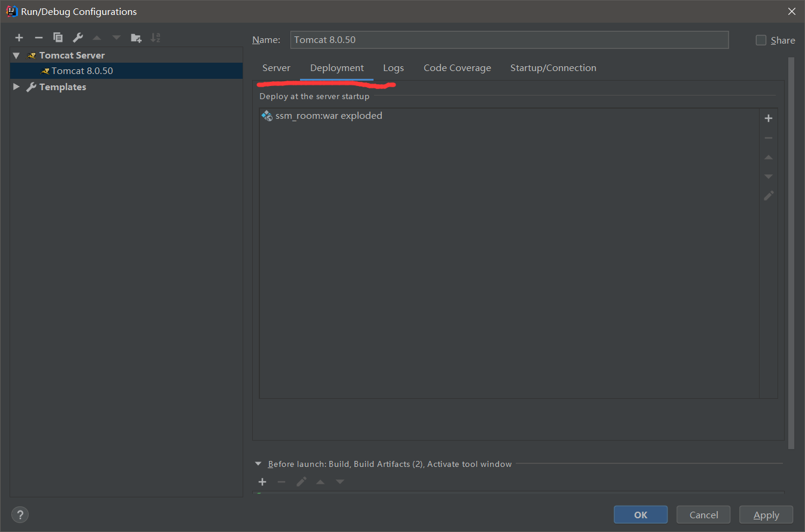
Task: Close the Run/Debug Configurations dialog
Action: tap(791, 11)
